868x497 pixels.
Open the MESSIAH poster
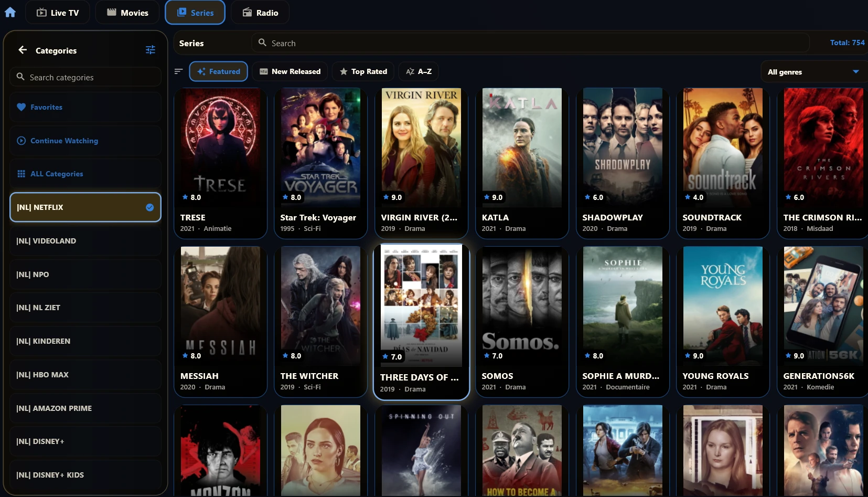[x=220, y=306]
